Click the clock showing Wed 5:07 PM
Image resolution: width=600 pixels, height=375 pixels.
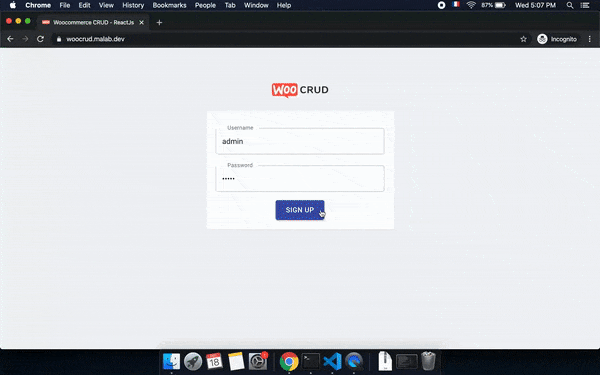[x=535, y=5]
